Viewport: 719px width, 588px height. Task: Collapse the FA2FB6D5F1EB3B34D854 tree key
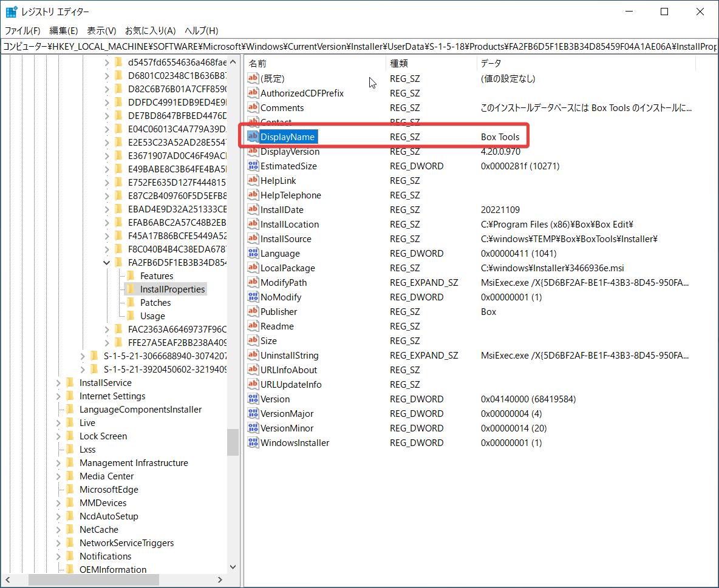coord(107,263)
